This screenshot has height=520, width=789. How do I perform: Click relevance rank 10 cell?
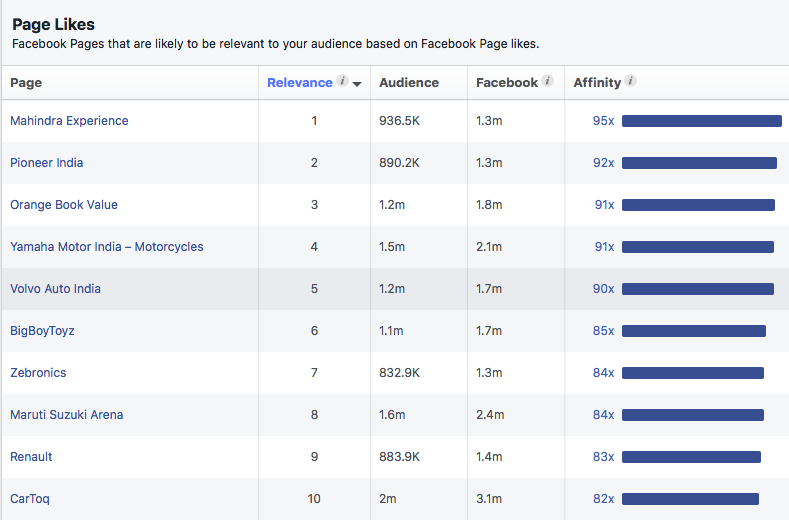(314, 499)
